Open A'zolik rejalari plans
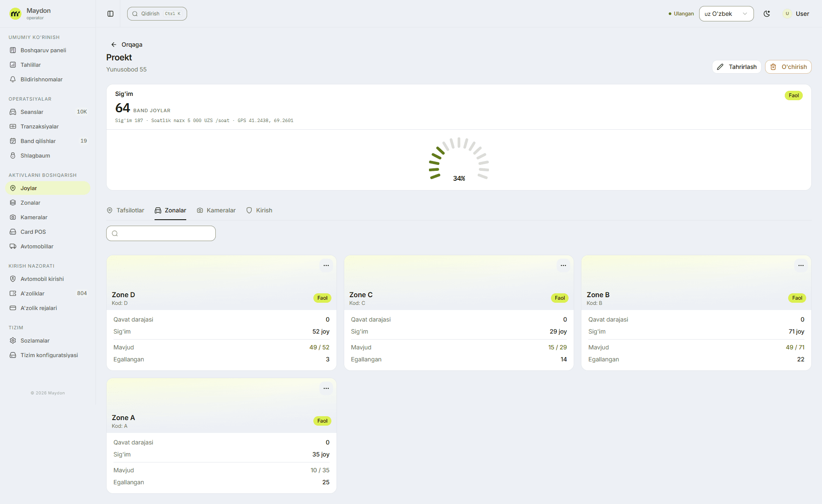This screenshot has width=822, height=504. (48, 308)
